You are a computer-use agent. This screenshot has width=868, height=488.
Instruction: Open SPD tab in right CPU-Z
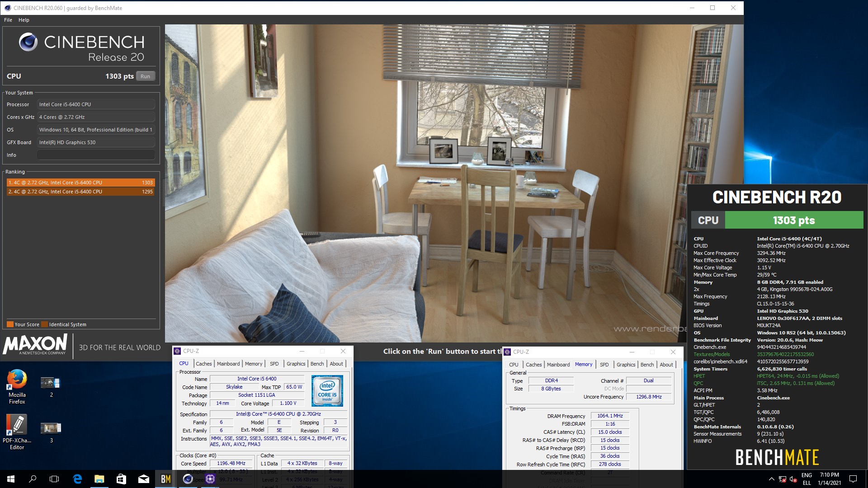click(x=604, y=365)
